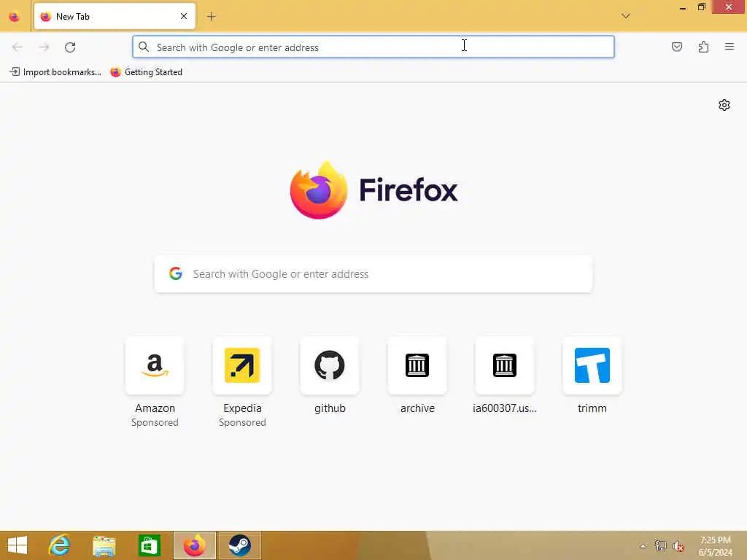Open a new tab with plus button
The width and height of the screenshot is (747, 560).
pyautogui.click(x=212, y=17)
